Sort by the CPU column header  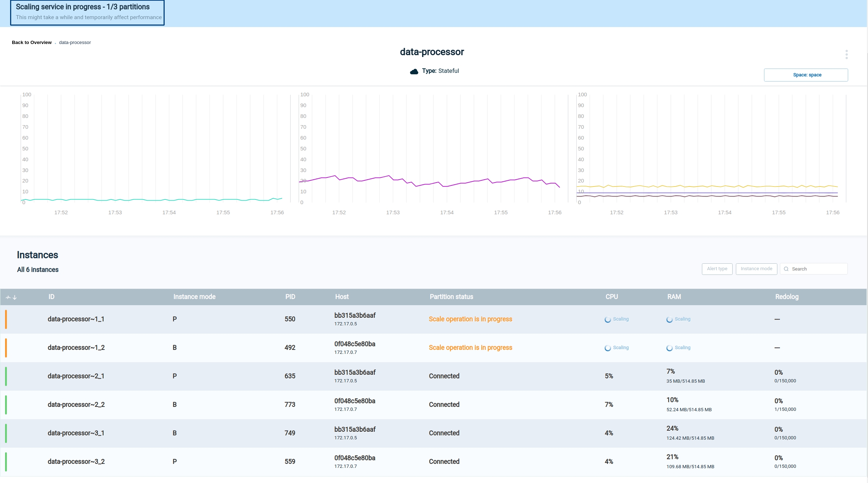611,297
